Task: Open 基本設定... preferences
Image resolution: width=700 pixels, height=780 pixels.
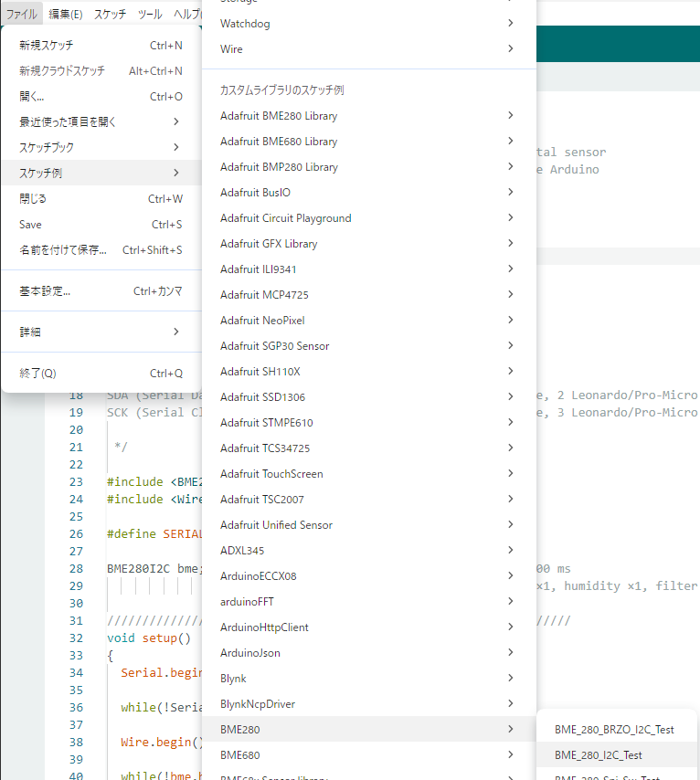Action: [45, 291]
